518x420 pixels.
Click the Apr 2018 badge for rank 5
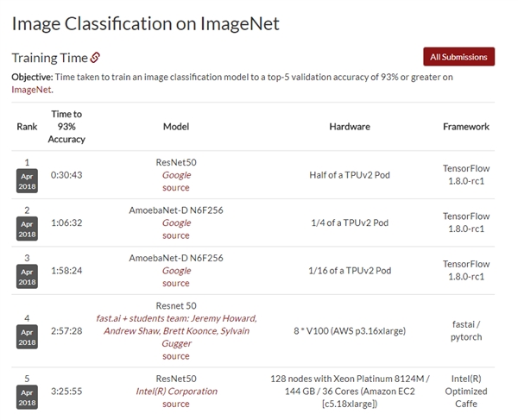click(28, 397)
